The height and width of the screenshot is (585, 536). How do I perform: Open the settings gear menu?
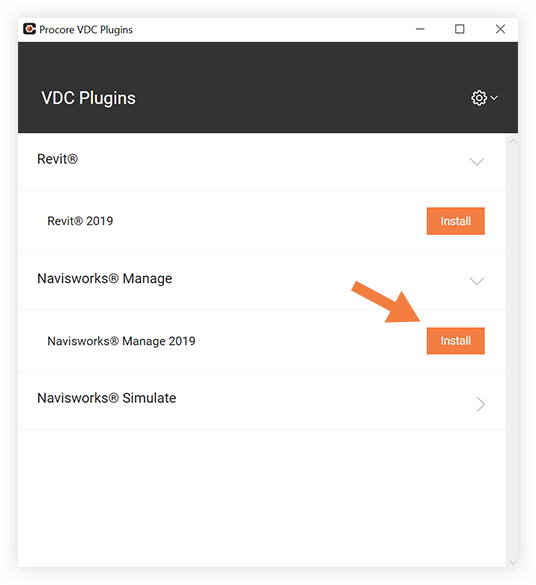coord(479,98)
